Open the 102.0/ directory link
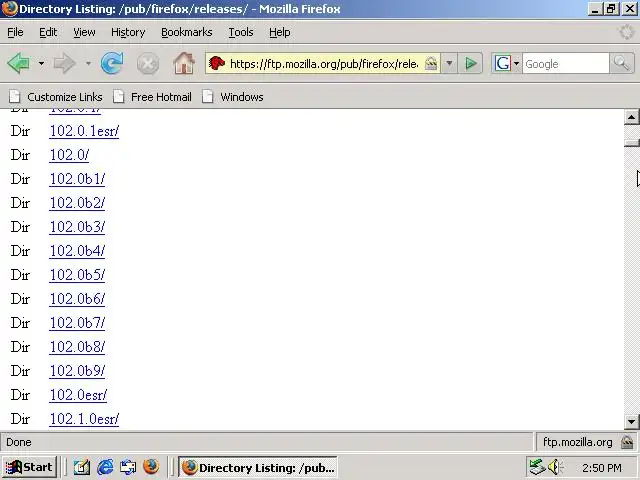 click(69, 155)
